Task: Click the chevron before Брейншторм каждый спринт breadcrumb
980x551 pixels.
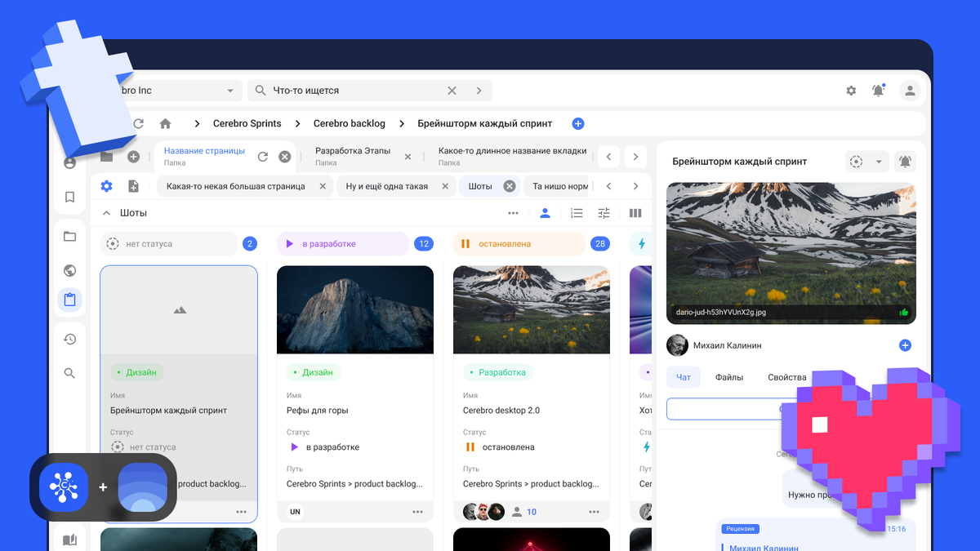Action: click(x=401, y=124)
